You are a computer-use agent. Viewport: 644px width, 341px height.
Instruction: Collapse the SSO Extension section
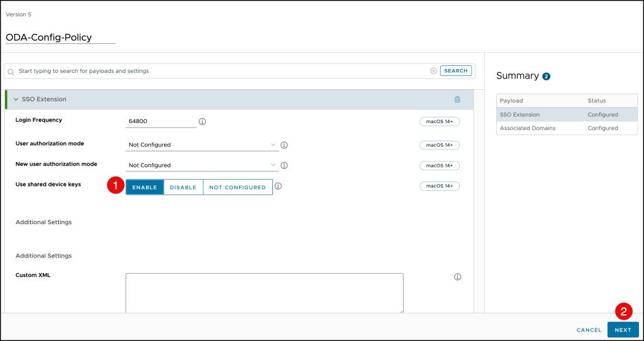pos(16,99)
